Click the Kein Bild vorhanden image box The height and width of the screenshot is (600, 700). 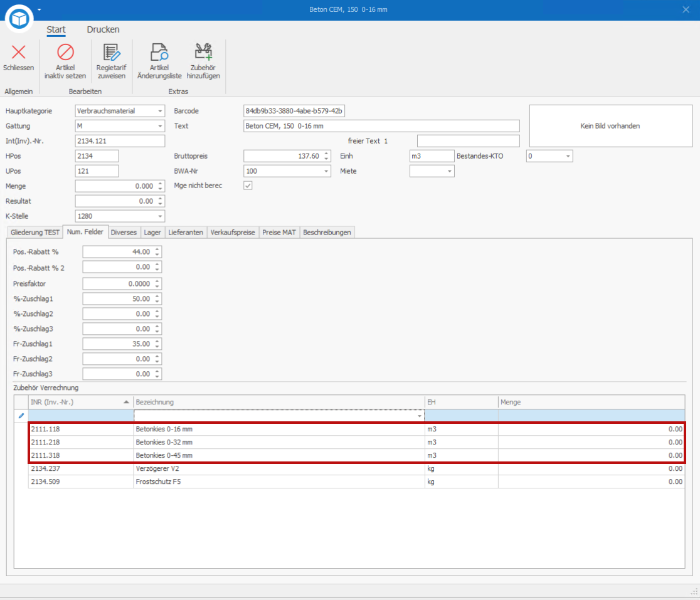tap(610, 126)
